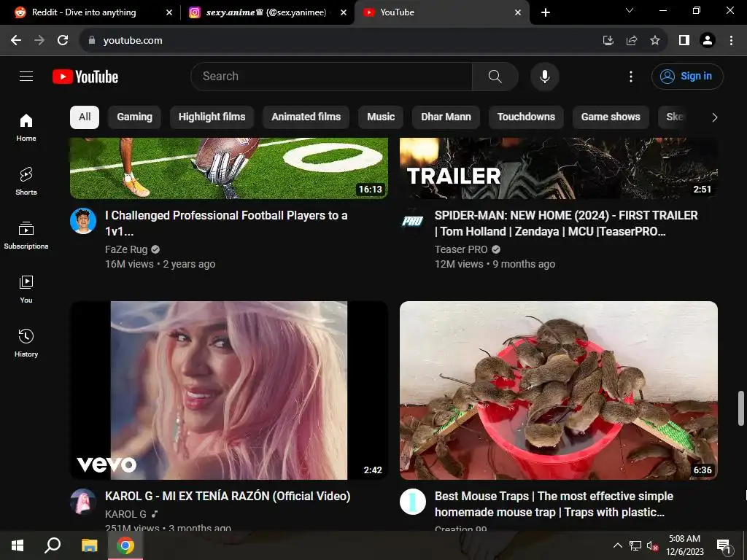747x560 pixels.
Task: Share this page via share icon
Action: point(632,41)
